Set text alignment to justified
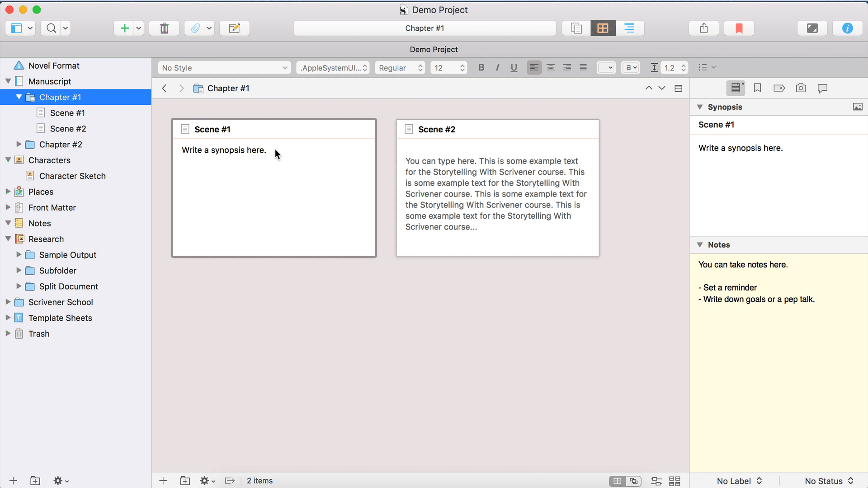Viewport: 868px width, 488px height. coord(583,68)
